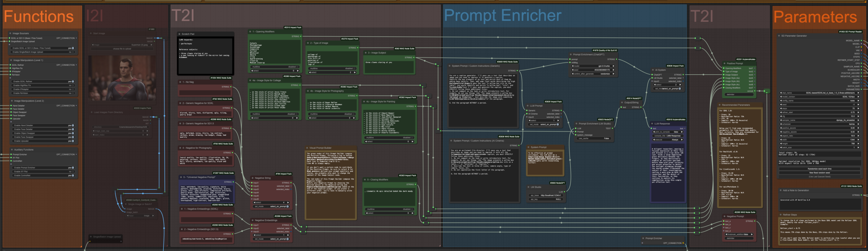Click choose file to upload button
Screen dimensions: 868x251
122,49
